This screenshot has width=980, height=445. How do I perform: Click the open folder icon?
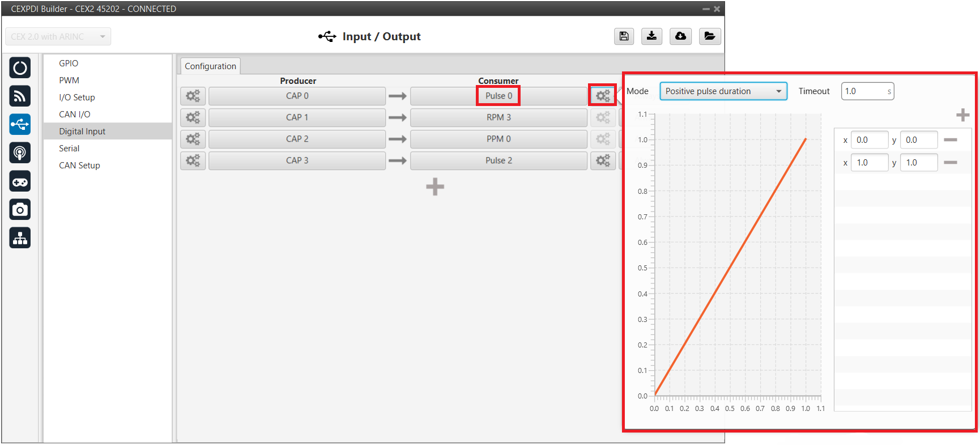coord(709,36)
